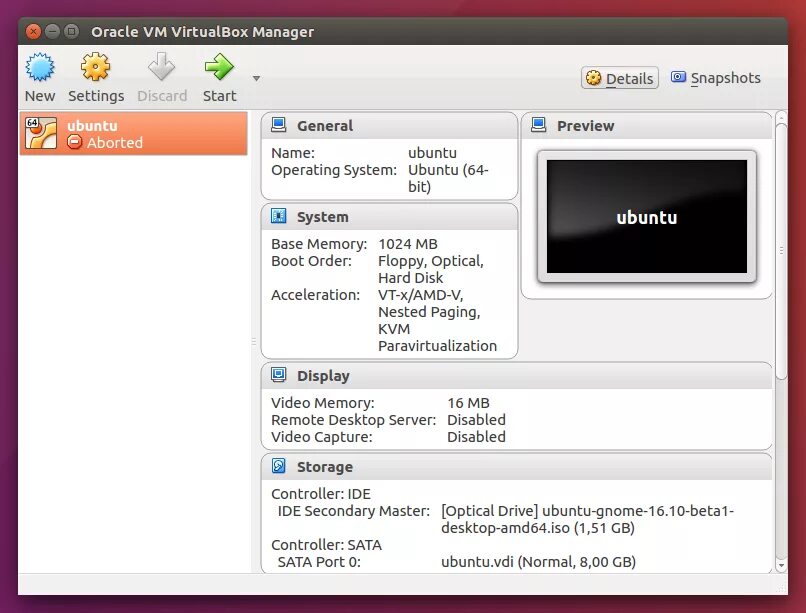This screenshot has width=806, height=613.
Task: Click the Display section icon
Action: click(279, 375)
